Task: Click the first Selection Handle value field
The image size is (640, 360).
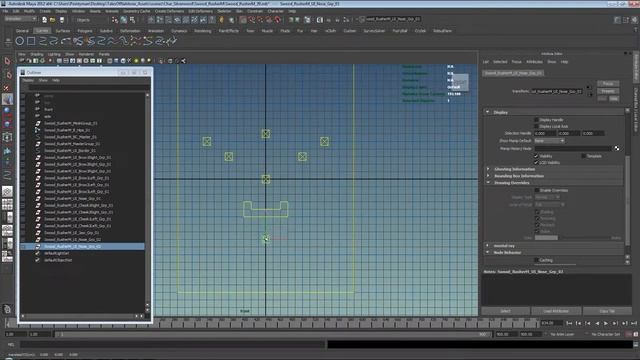Action: (x=544, y=133)
